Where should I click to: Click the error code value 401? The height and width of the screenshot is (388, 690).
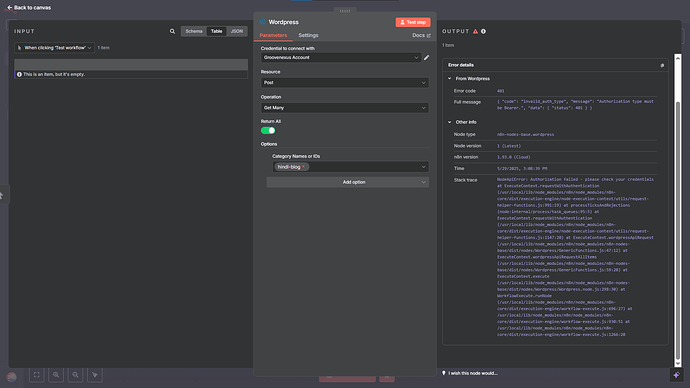(501, 91)
